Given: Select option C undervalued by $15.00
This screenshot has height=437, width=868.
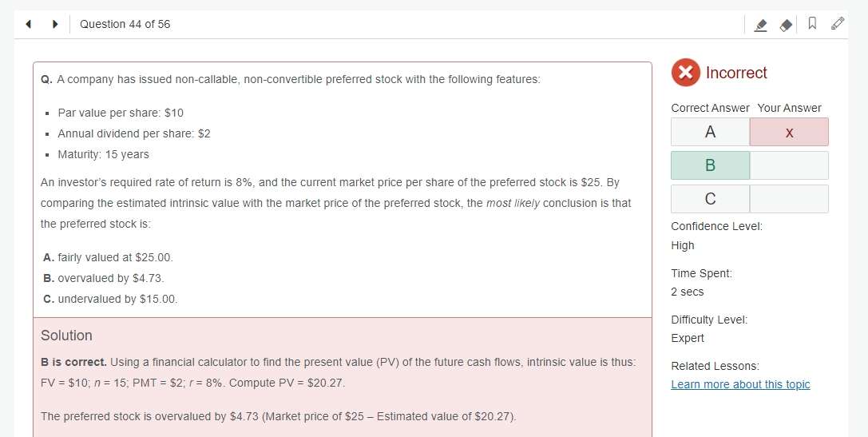Looking at the screenshot, I should point(110,299).
